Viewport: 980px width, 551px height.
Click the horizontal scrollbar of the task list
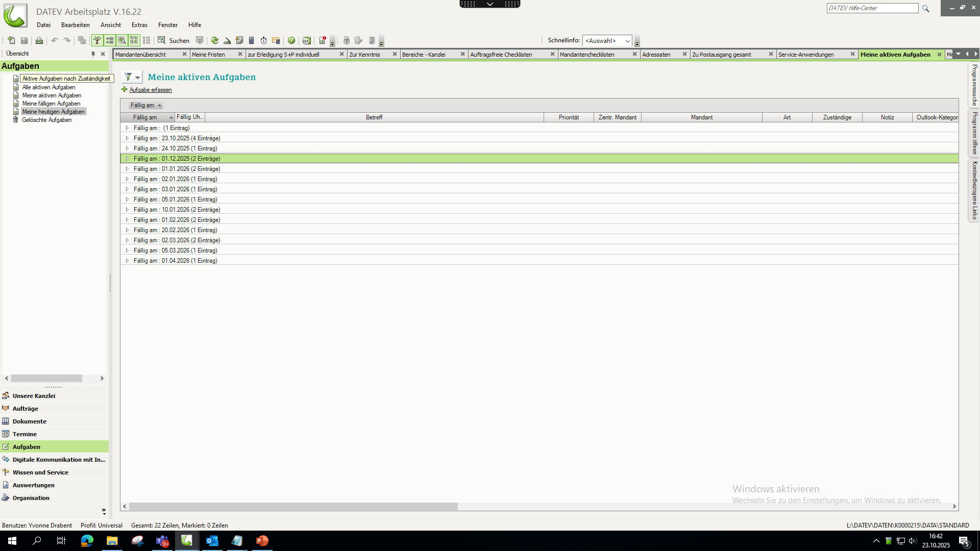(x=293, y=507)
